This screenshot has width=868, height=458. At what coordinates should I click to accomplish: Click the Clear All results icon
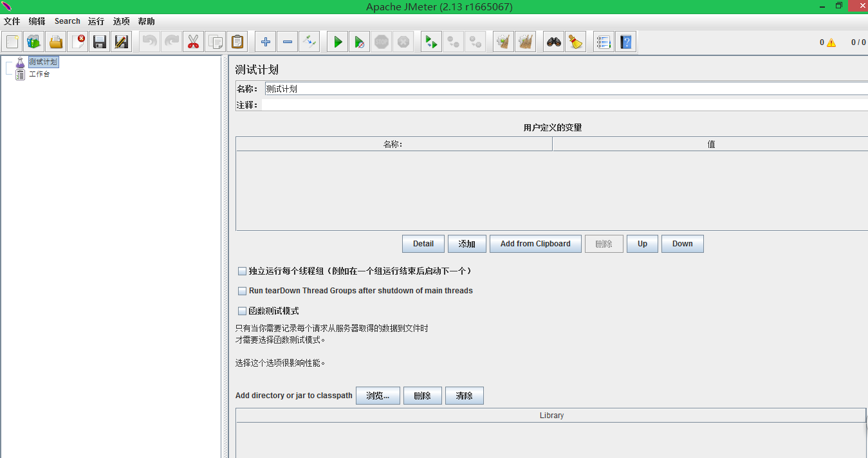[x=526, y=42]
